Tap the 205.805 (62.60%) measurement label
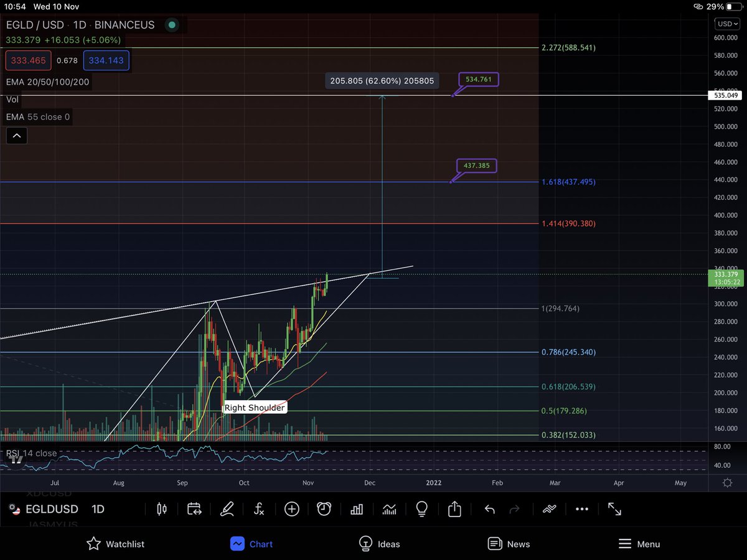The height and width of the screenshot is (560, 747). pyautogui.click(x=383, y=80)
